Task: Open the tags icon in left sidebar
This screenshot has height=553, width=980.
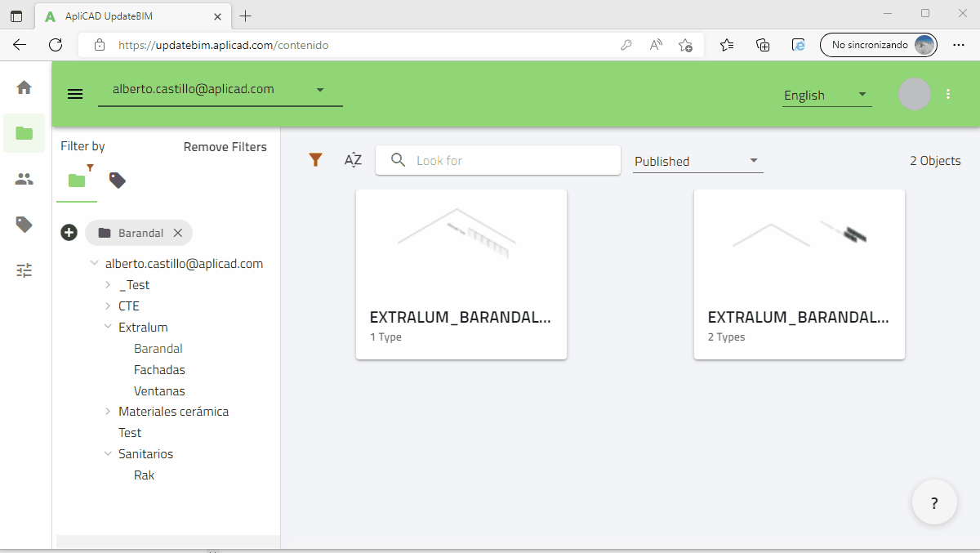Action: (x=24, y=225)
